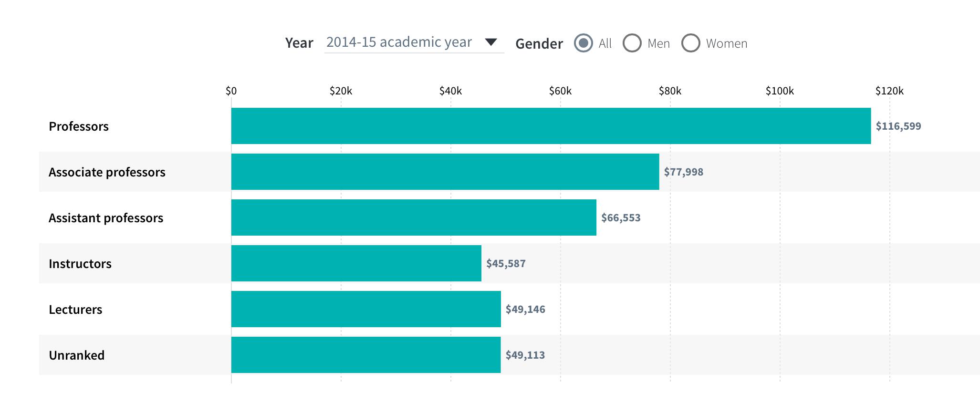Select the Associate professors bar
980x414 pixels.
pyautogui.click(x=444, y=172)
